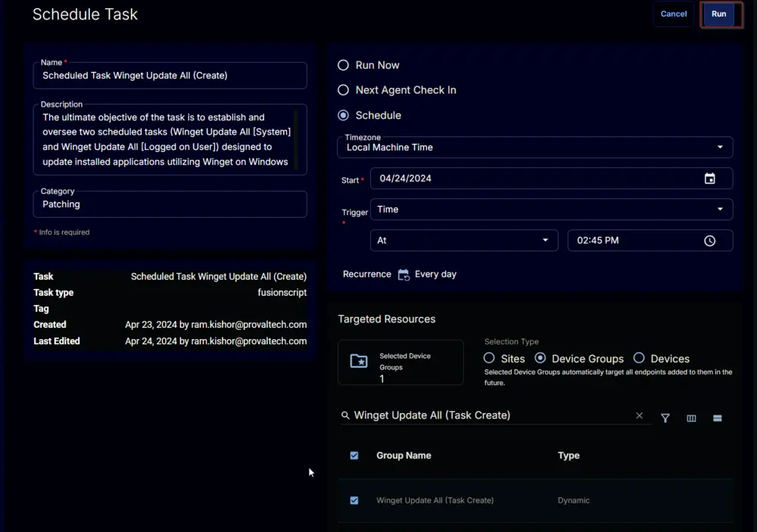Open the clock time picker icon

709,241
